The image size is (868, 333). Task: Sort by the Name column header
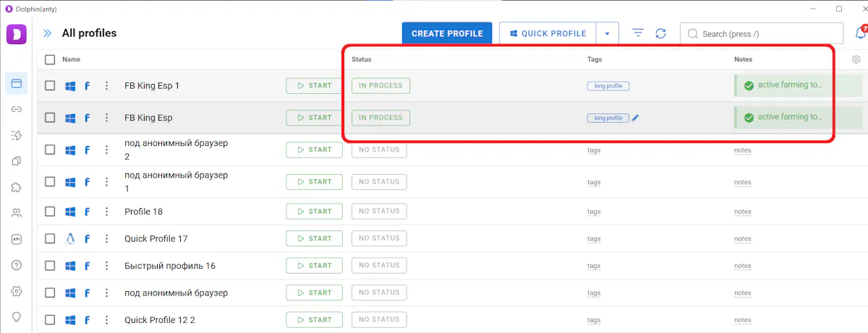(x=71, y=59)
